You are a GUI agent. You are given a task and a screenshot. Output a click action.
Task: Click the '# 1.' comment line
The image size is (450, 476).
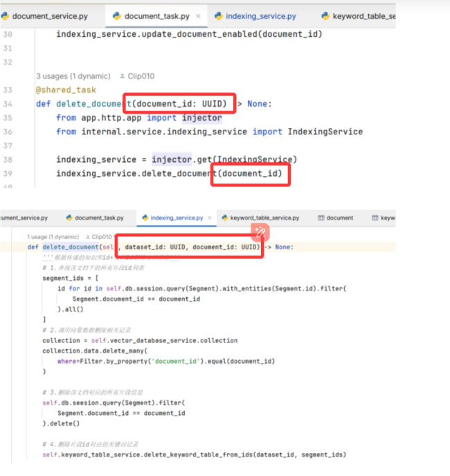(x=93, y=267)
